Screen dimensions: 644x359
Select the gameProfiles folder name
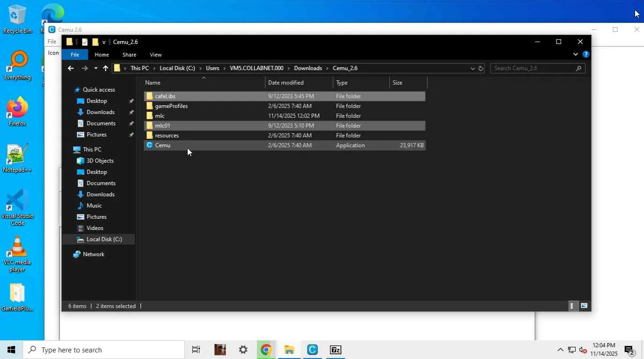[x=171, y=106]
